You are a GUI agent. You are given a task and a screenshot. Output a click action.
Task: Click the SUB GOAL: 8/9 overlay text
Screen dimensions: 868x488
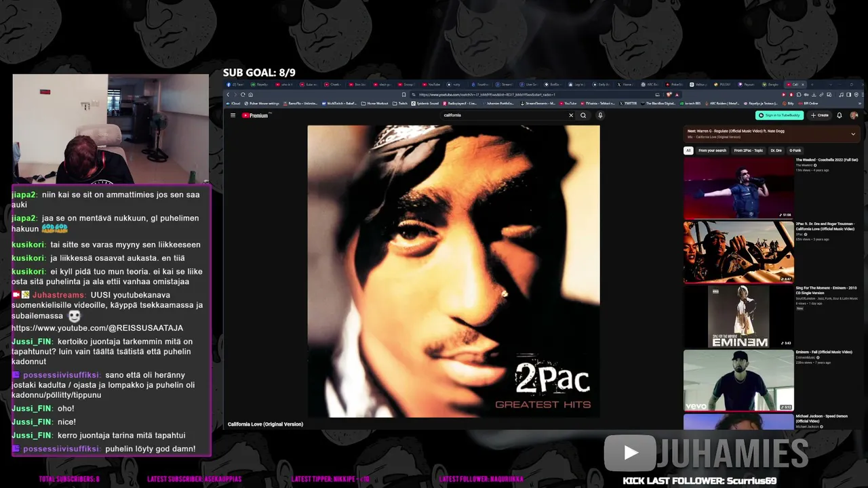click(x=259, y=73)
